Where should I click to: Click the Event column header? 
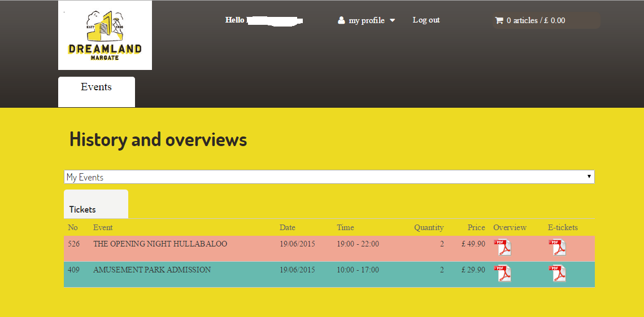click(x=103, y=227)
